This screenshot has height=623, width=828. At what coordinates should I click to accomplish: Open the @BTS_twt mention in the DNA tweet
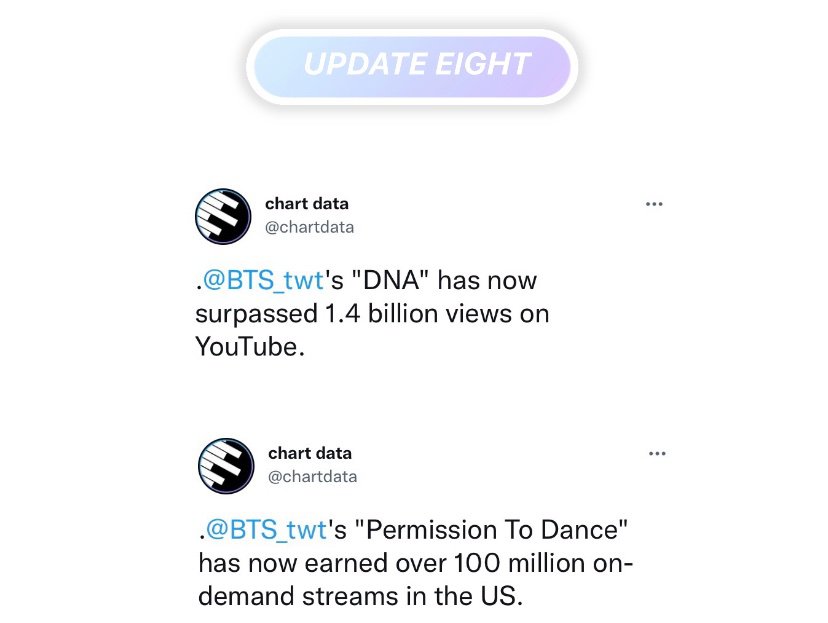(x=263, y=280)
